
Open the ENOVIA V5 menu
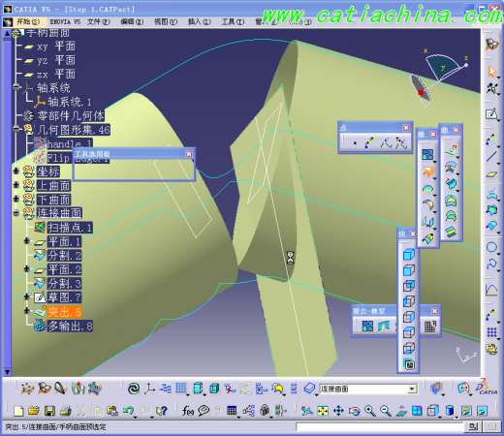[65, 21]
